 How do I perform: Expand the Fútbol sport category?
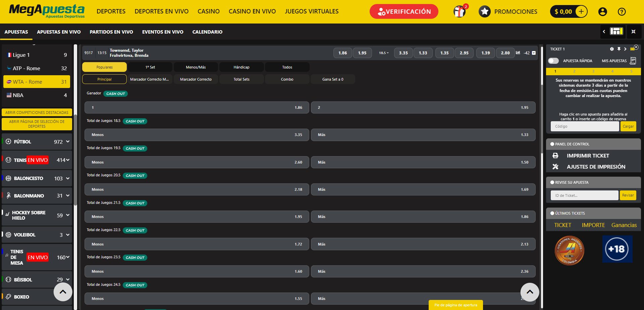[x=68, y=142]
